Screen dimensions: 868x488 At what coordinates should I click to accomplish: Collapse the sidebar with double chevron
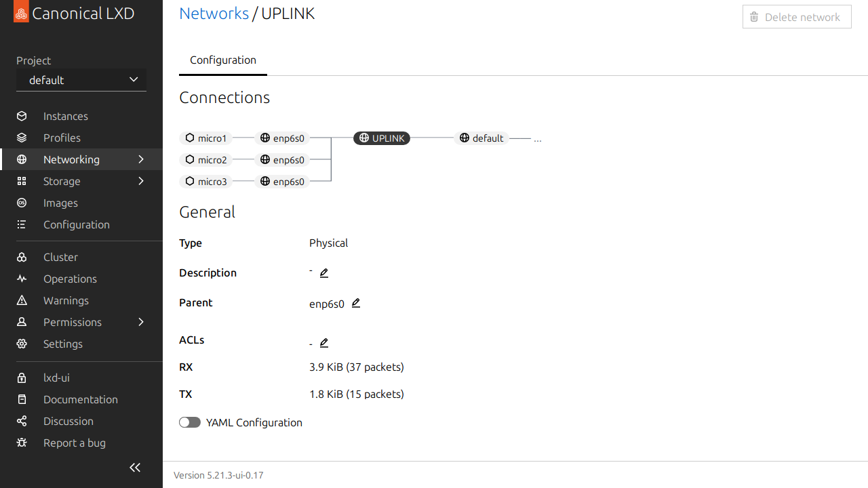135,467
